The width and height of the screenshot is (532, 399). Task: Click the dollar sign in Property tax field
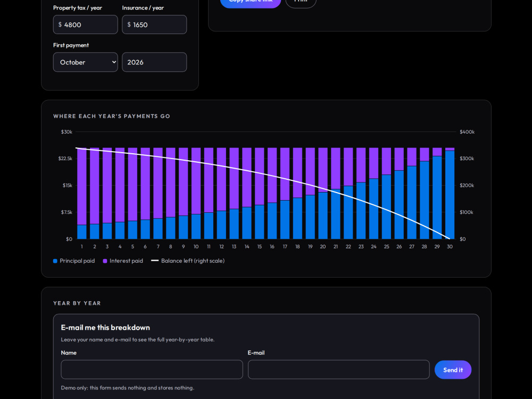60,24
